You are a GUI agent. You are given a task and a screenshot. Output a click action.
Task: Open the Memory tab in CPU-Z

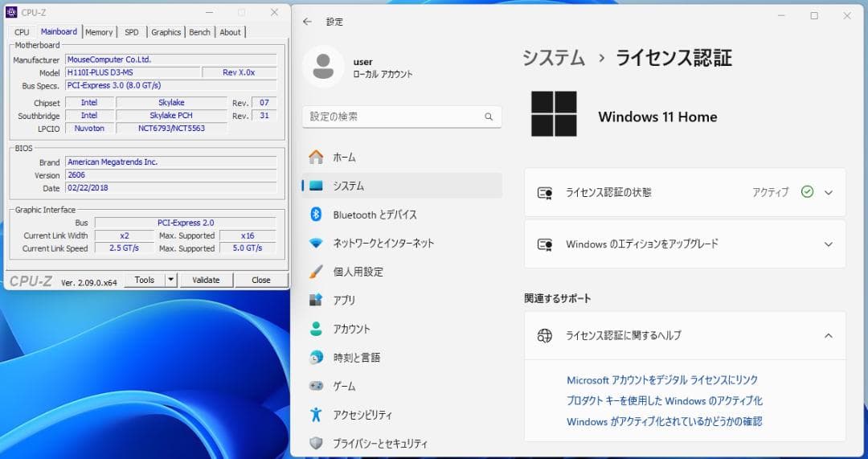pos(99,32)
